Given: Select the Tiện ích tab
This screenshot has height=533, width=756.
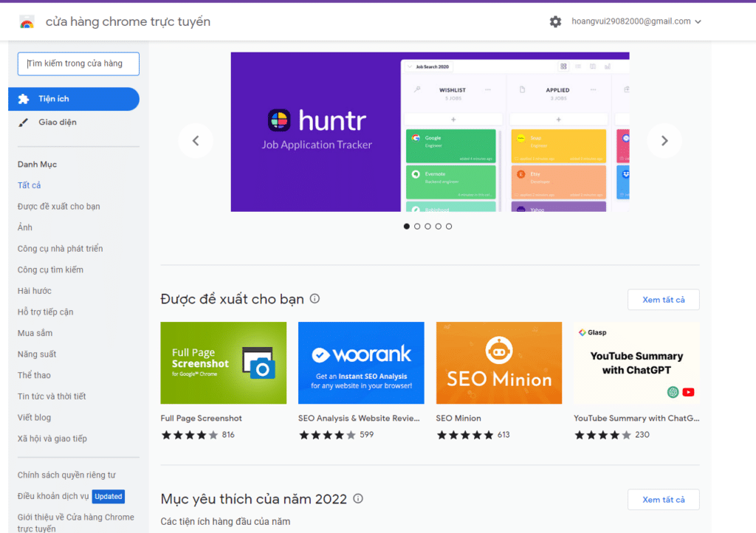Looking at the screenshot, I should point(74,99).
